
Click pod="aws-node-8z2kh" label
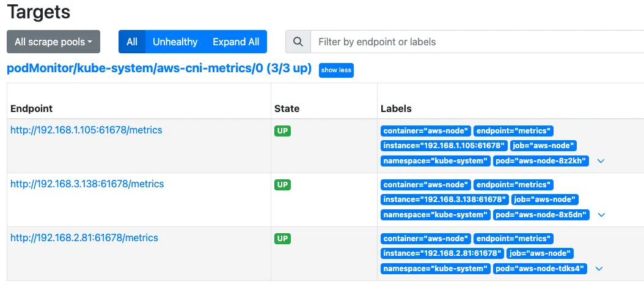tap(541, 161)
